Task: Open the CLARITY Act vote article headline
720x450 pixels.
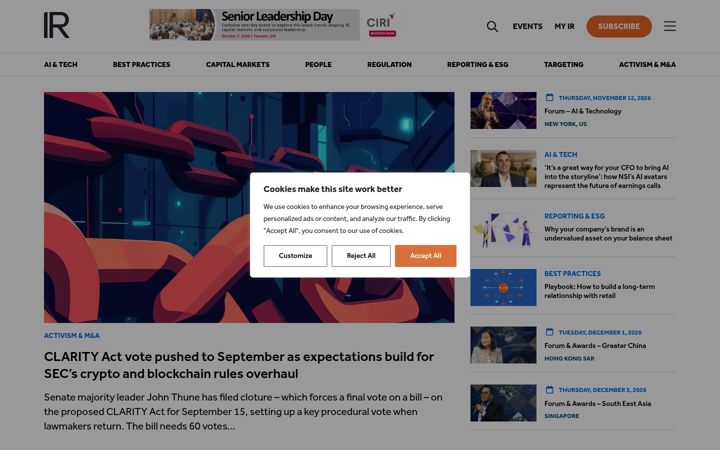Action: [x=239, y=365]
